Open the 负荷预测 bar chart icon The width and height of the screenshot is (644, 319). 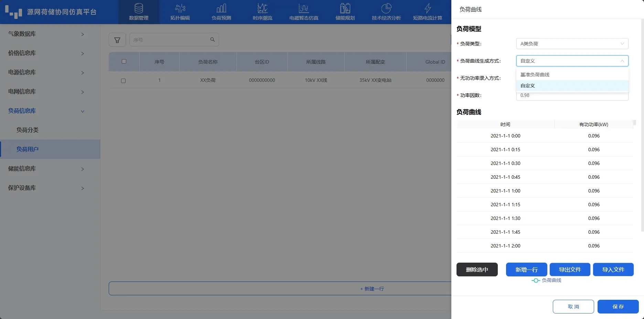click(221, 8)
